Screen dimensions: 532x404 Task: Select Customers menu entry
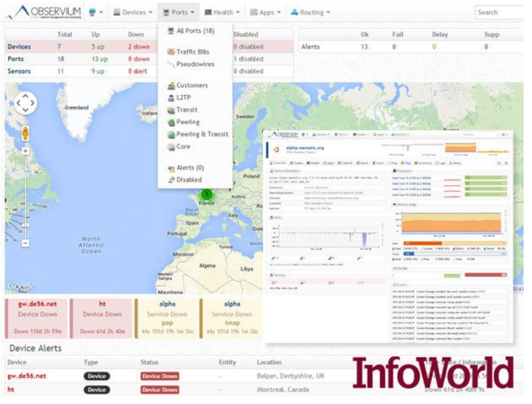[x=188, y=86]
